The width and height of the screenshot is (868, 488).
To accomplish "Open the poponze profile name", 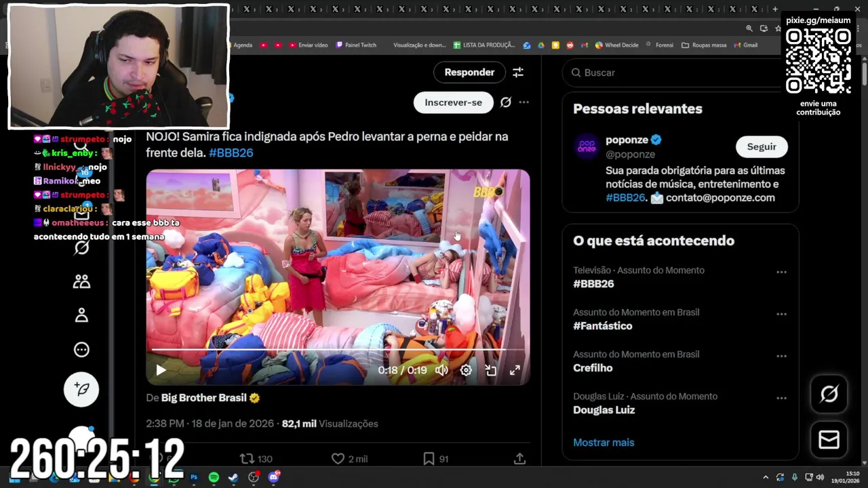I will [627, 140].
